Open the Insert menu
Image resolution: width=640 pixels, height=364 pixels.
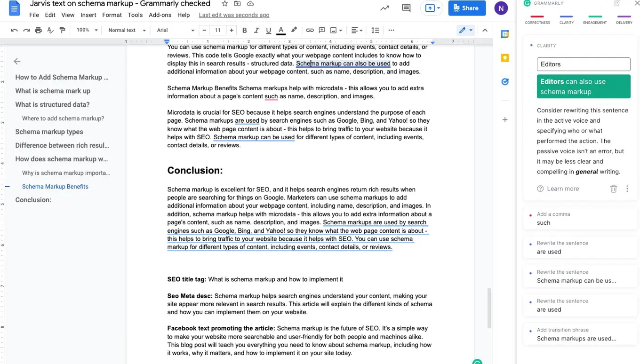coord(88,15)
